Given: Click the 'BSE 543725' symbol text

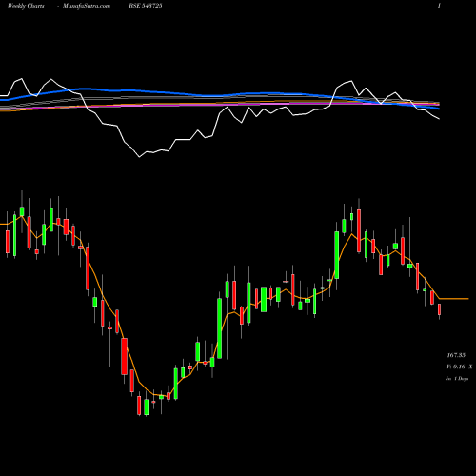Looking at the screenshot, I should coord(146,6).
